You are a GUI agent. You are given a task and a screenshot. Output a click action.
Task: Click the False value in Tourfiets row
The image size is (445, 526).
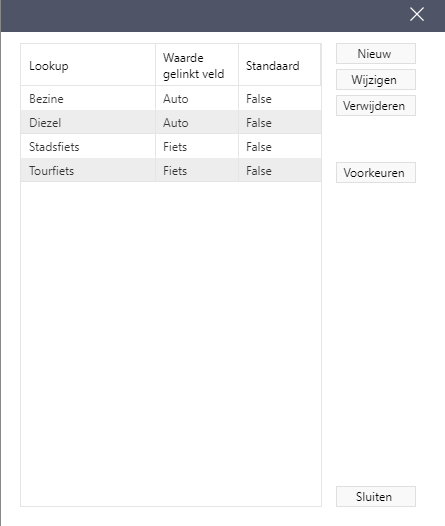click(259, 171)
